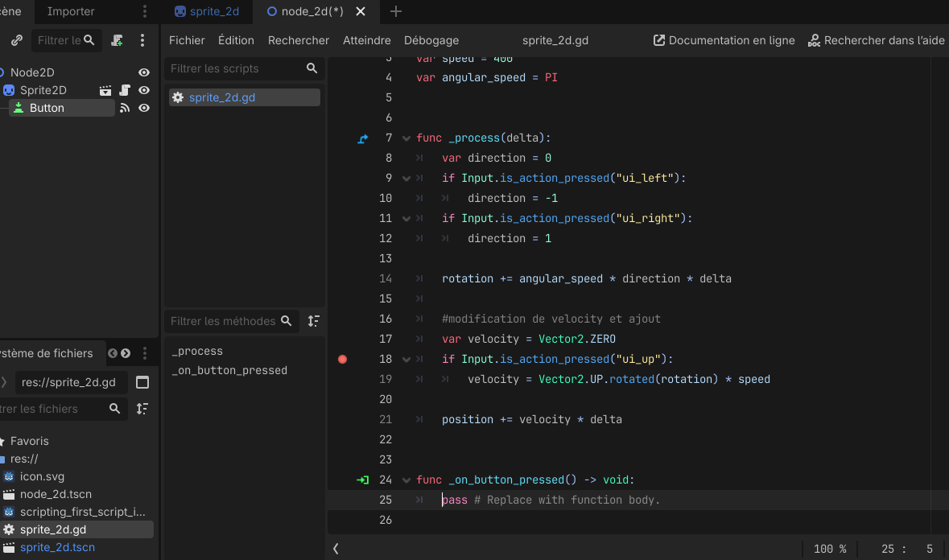Collapse the scripts panel with left chevron

pyautogui.click(x=336, y=549)
